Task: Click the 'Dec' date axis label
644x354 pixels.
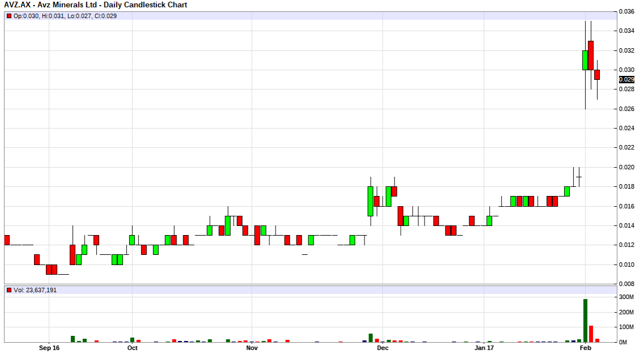Action: 382,348
